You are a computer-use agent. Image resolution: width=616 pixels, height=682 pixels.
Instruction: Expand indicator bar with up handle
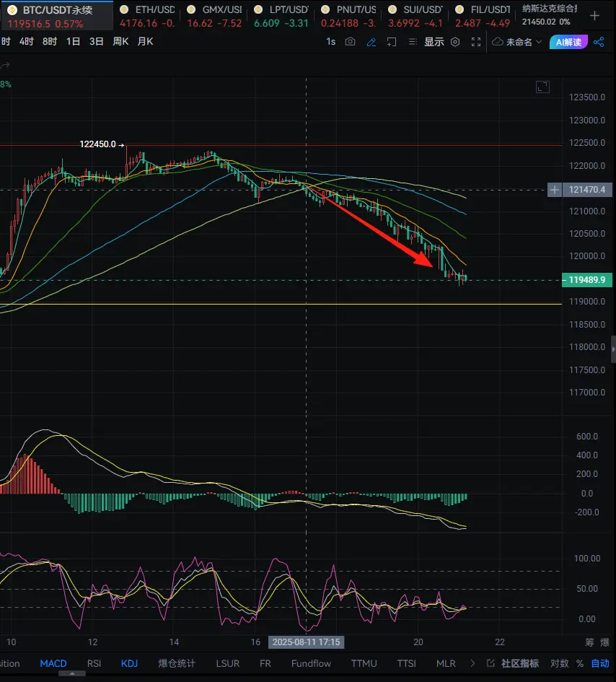[x=72, y=673]
